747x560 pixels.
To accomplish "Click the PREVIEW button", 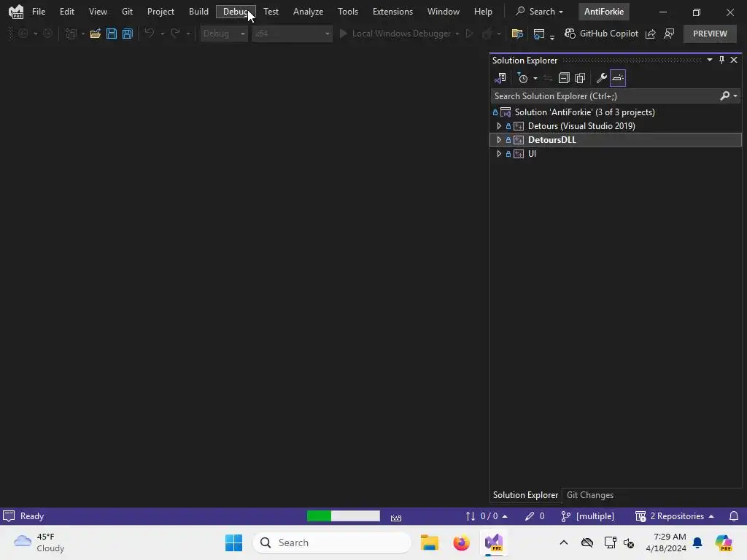I will 710,34.
